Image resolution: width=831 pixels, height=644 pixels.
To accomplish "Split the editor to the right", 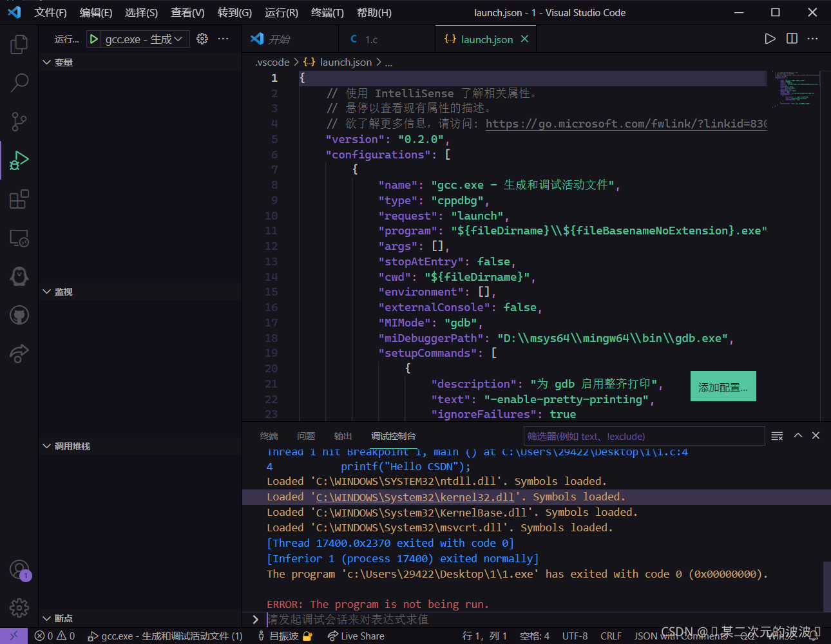I will point(792,39).
